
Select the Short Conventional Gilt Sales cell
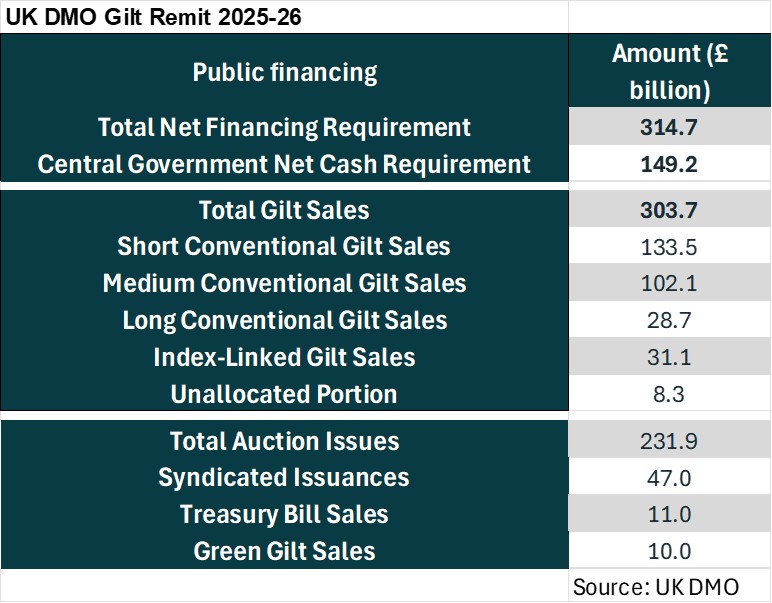click(x=284, y=246)
